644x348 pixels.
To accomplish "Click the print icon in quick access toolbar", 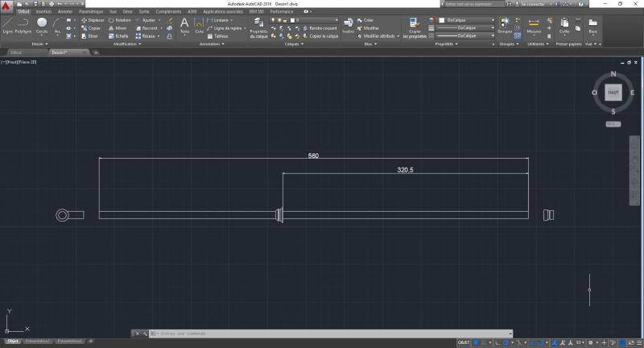I will 52,4.
